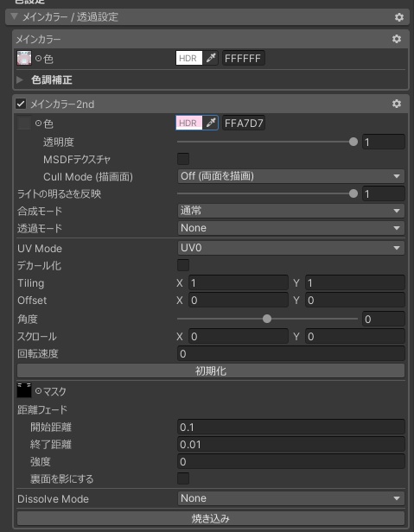414x532 pixels.
Task: Expand the 色調補正 foldout
Action: [20, 79]
